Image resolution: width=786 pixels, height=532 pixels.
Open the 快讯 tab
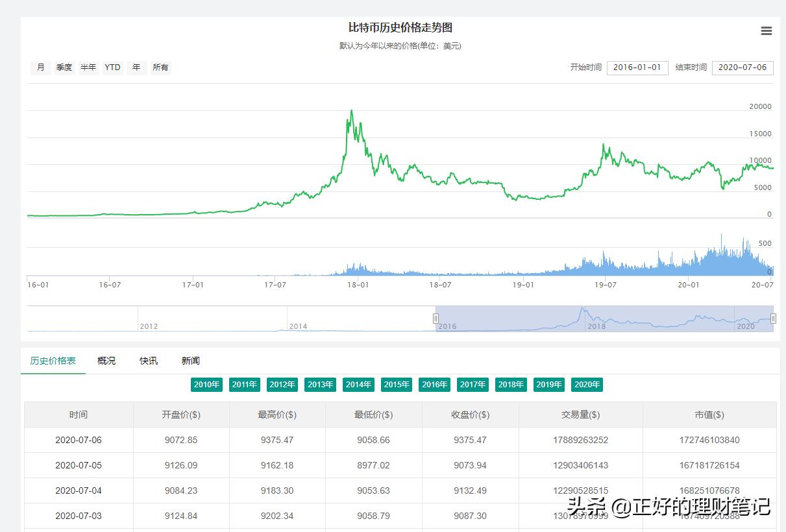click(x=149, y=361)
